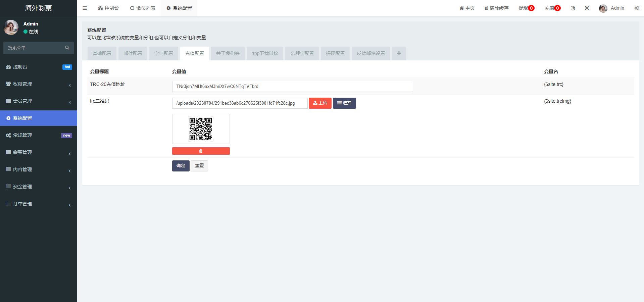Expand the 权限管理 sidebar menu
Viewport: 644px width, 302px height.
(39, 84)
